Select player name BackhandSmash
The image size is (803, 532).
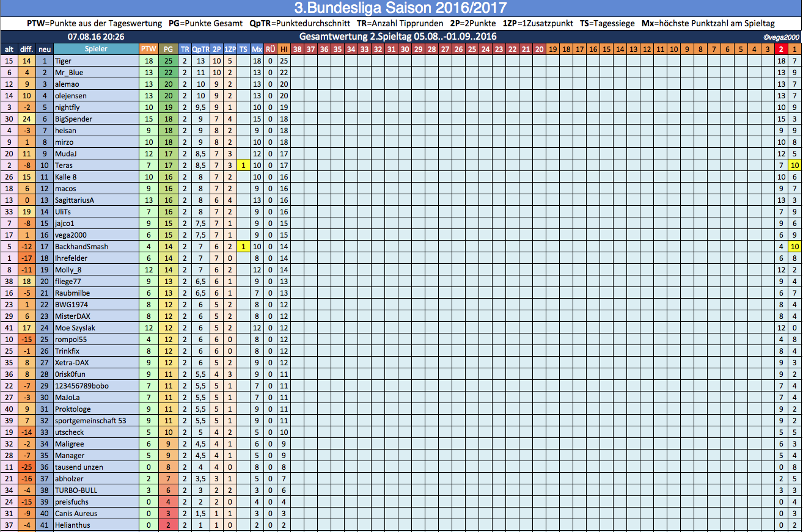coord(81,247)
